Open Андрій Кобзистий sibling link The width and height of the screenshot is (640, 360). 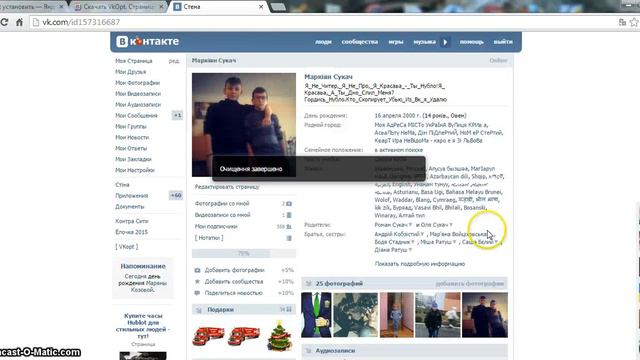coord(397,234)
